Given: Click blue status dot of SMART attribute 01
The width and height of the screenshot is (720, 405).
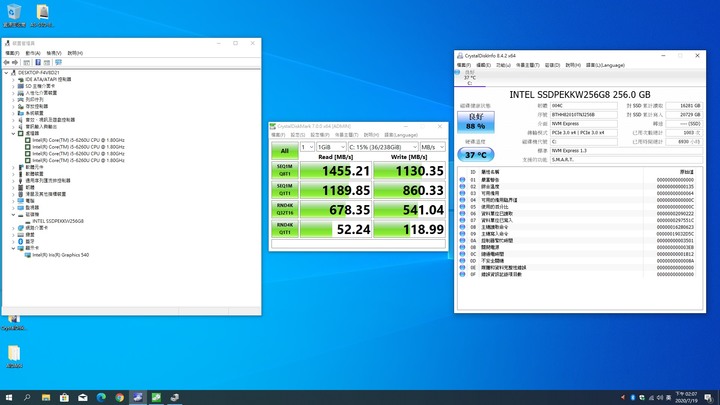Looking at the screenshot, I should pos(462,180).
